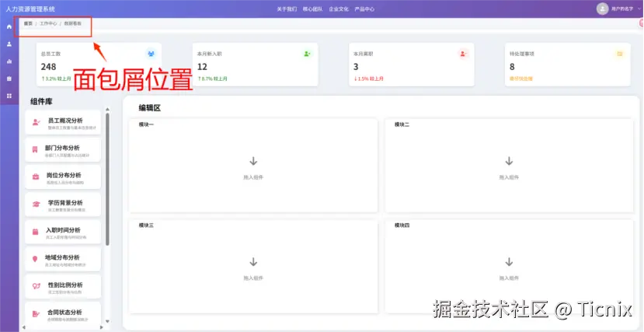Click the graduation cap icon beside 学历背景分析
644x332 pixels.
[37, 204]
